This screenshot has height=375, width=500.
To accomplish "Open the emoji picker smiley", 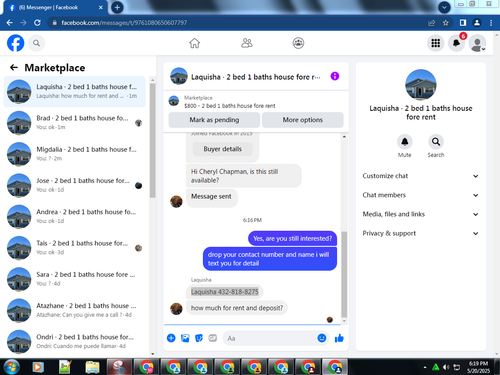I will pyautogui.click(x=322, y=338).
